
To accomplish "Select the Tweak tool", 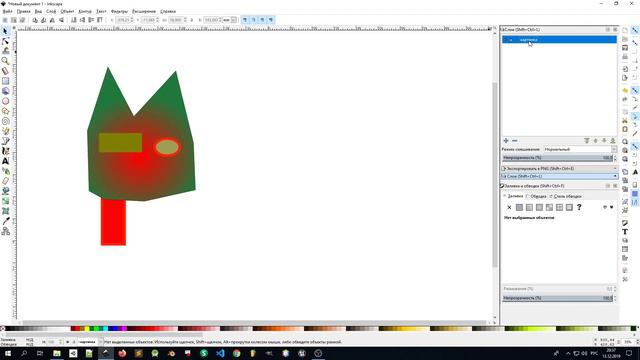I will pyautogui.click(x=5, y=51).
